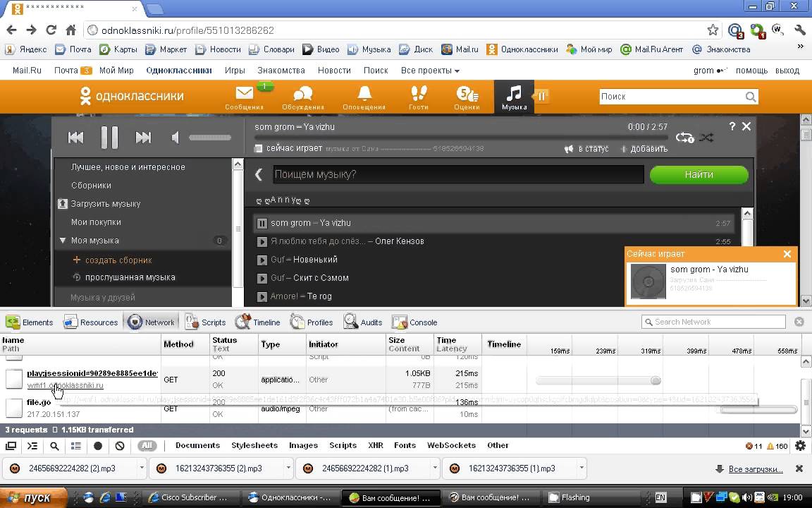Open the Timeline devtools tab
The width and height of the screenshot is (812, 508).
pyautogui.click(x=257, y=322)
